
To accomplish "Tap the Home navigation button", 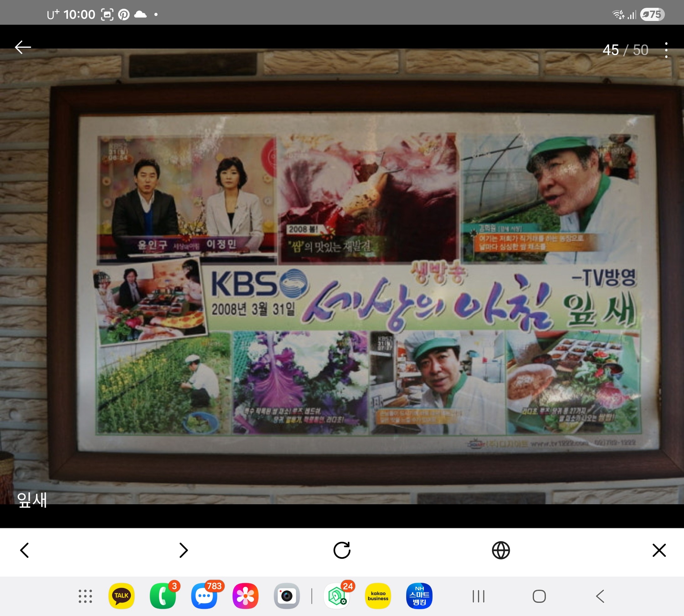I will pyautogui.click(x=539, y=596).
